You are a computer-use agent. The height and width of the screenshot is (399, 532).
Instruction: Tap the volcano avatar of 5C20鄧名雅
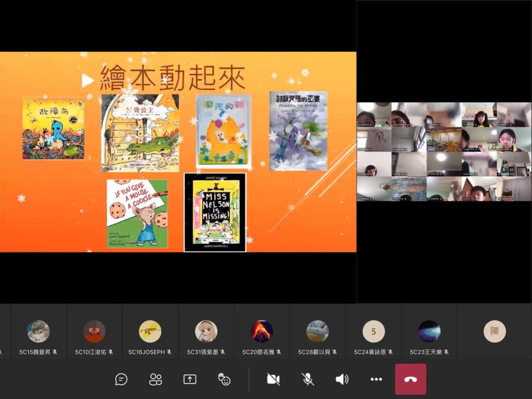262,331
